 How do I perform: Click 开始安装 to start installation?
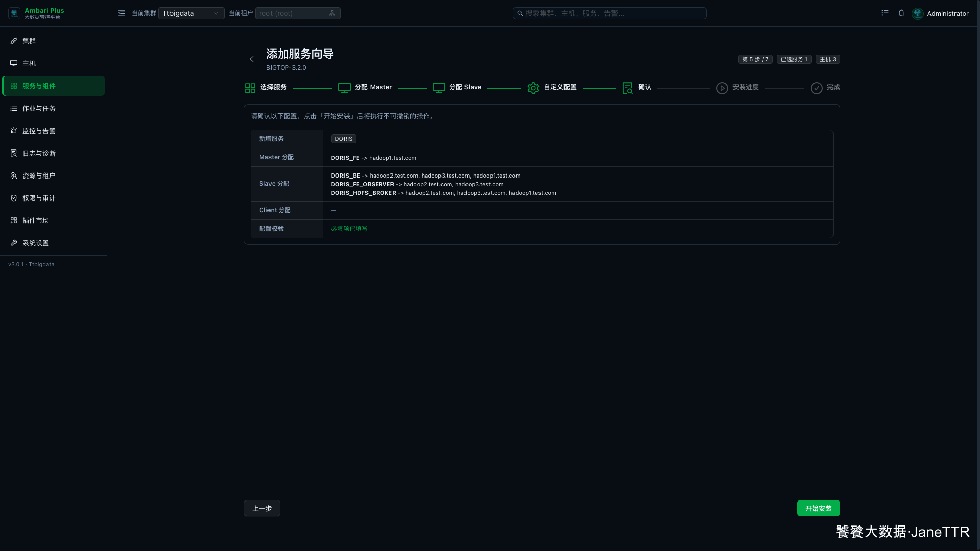click(x=819, y=508)
